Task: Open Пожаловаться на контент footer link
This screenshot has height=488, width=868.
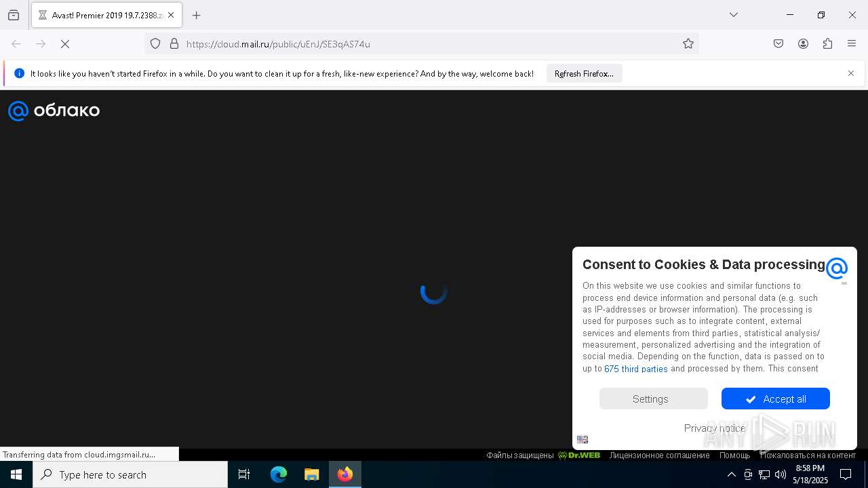Action: point(808,455)
